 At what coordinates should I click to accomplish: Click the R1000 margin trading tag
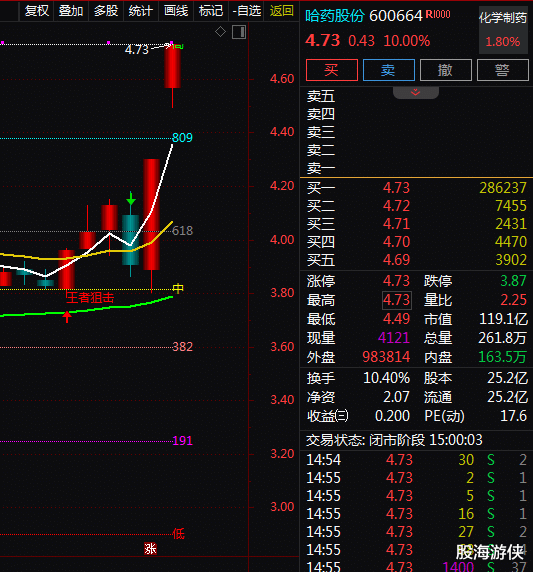point(438,15)
